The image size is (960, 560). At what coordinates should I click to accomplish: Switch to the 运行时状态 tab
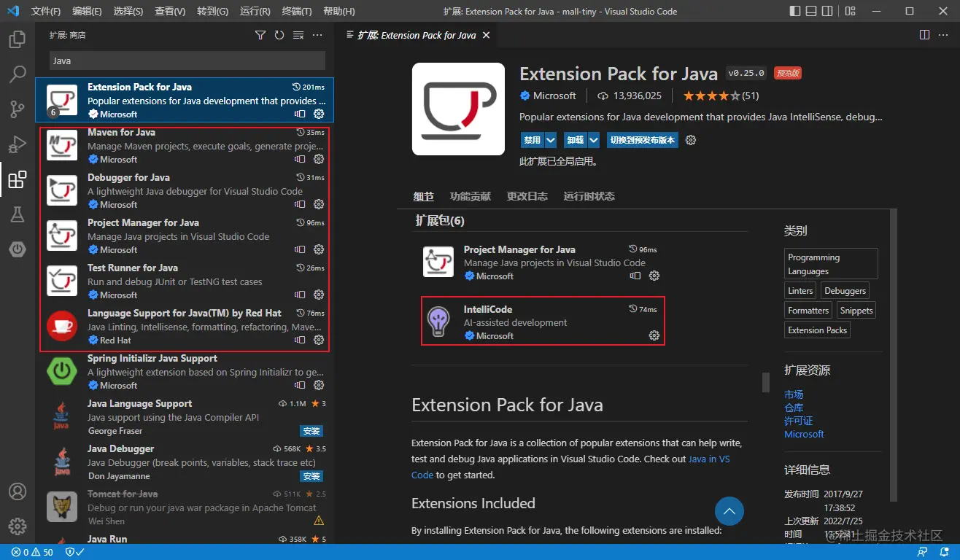point(589,196)
